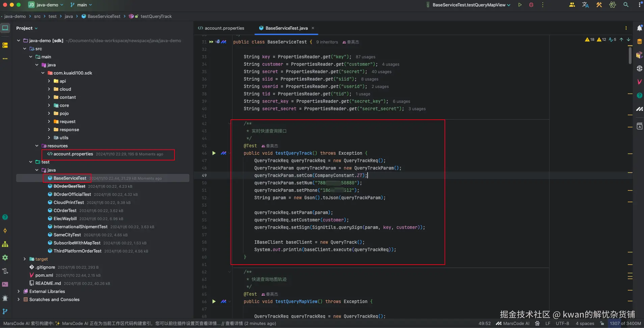Open pom.xml in the project tree
The image size is (644, 328).
44,275
